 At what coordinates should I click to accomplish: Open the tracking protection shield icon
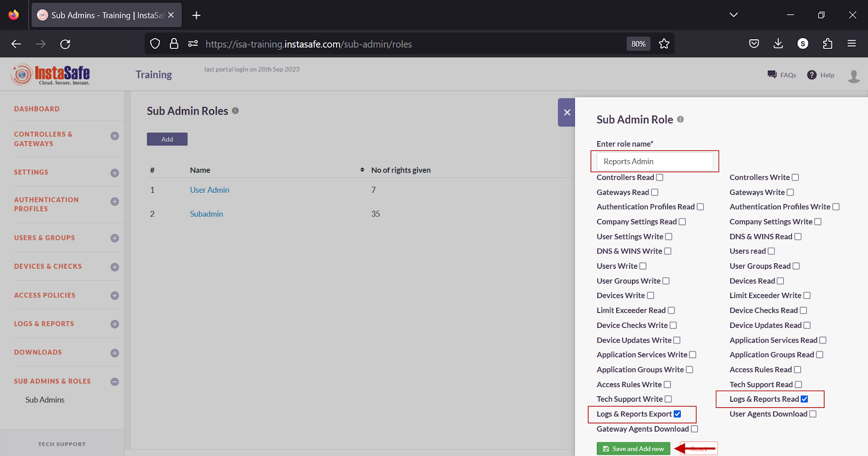coord(155,44)
